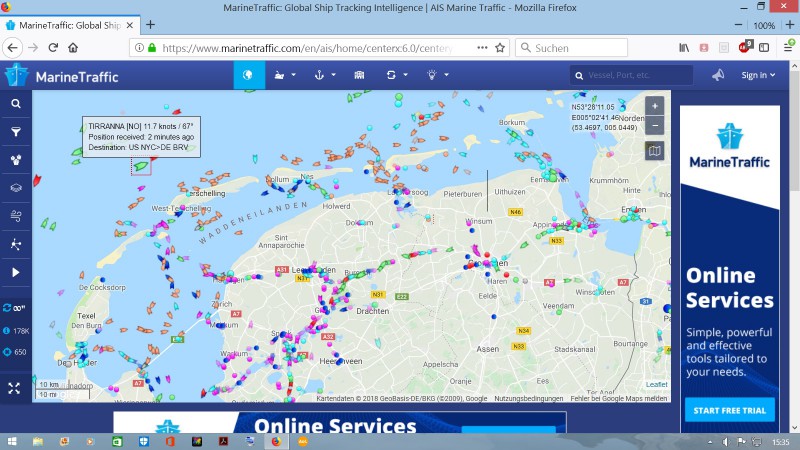Click the taskbar volume icon
Viewport: 800px width, 450px height.
coord(726,442)
